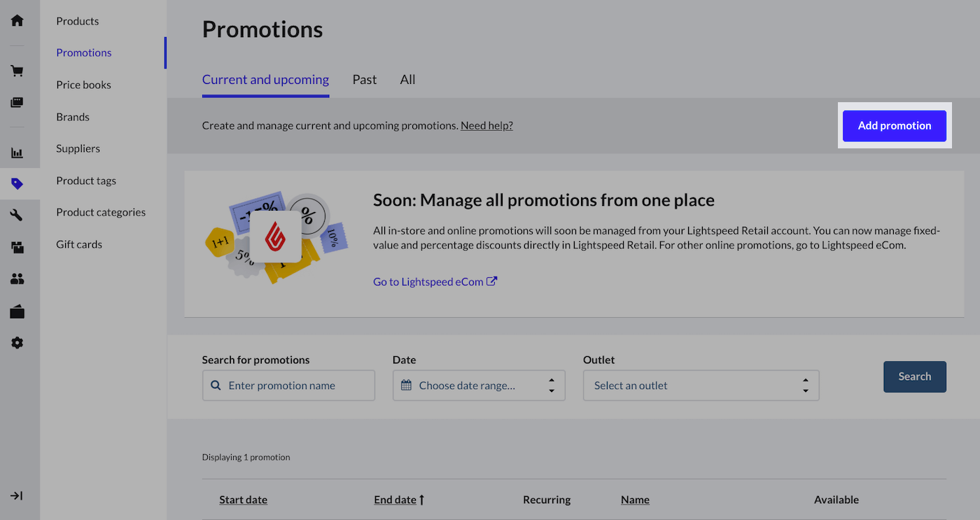Open the Need help? link
This screenshot has height=520, width=980.
[x=486, y=126]
